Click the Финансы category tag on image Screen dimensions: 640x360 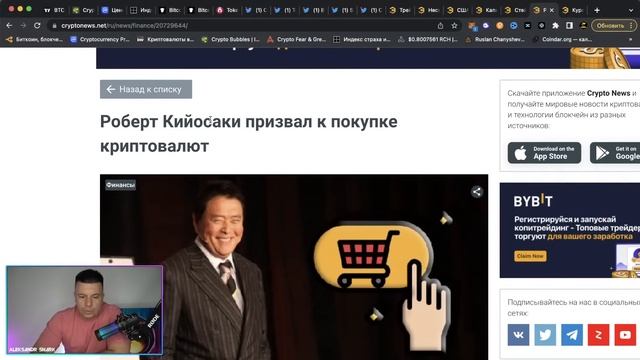120,185
